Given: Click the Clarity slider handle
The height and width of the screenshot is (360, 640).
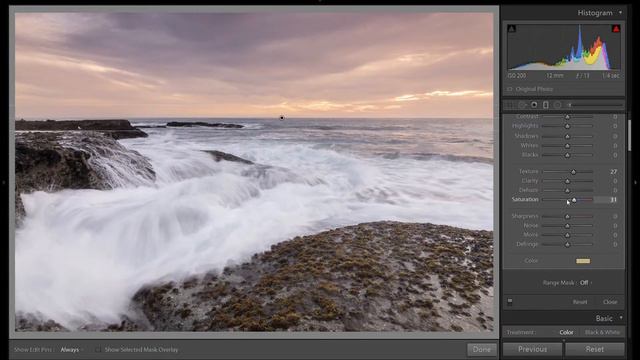Looking at the screenshot, I should coord(567,181).
